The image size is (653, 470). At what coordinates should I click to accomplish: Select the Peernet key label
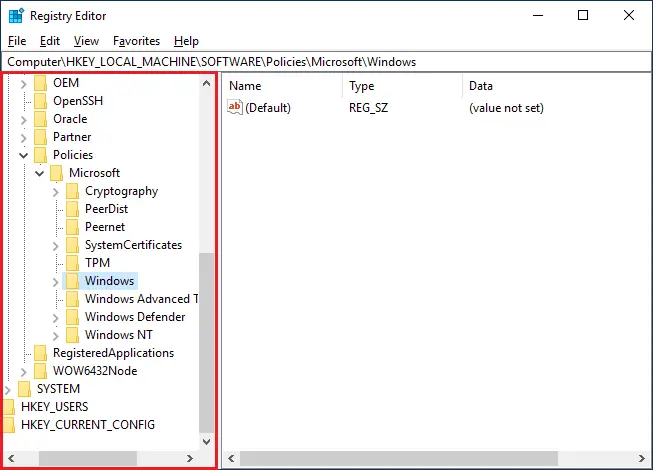point(105,227)
